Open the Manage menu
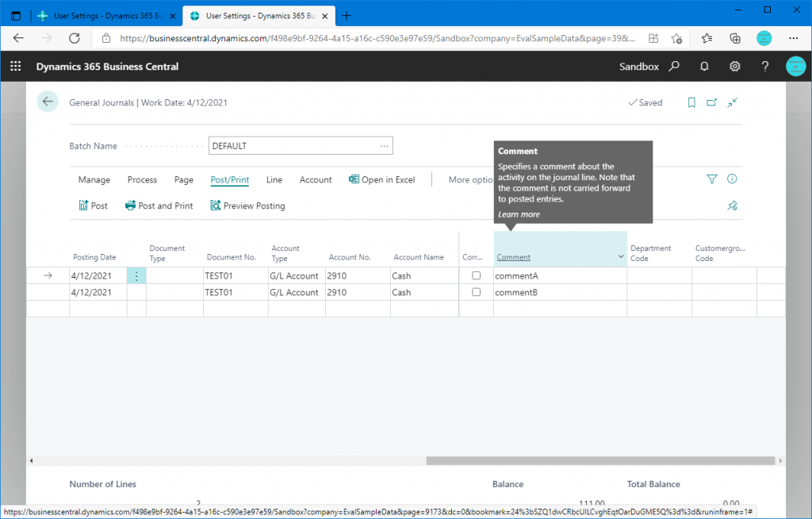This screenshot has width=812, height=519. click(94, 179)
